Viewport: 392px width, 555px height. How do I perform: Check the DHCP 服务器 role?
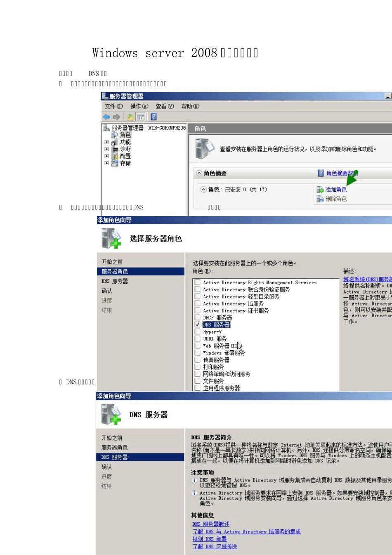(197, 318)
